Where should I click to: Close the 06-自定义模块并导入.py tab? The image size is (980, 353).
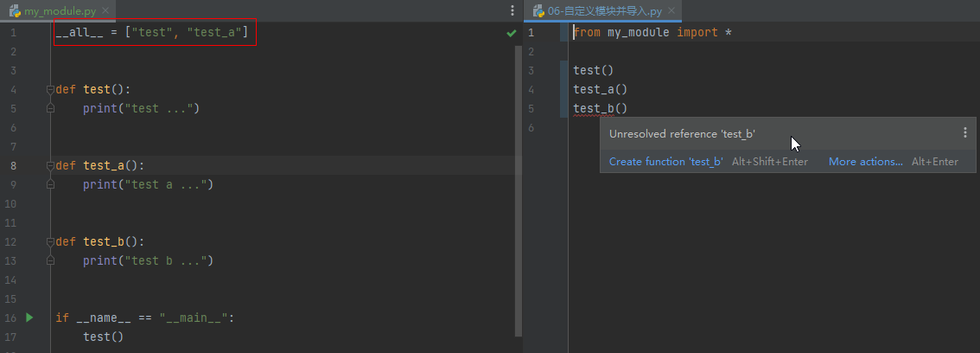(x=672, y=12)
